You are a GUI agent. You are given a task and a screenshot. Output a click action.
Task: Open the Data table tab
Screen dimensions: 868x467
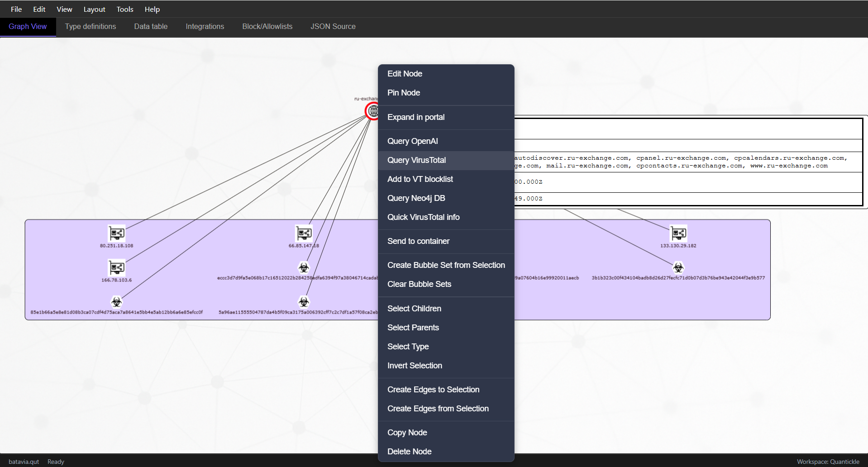[x=151, y=27]
